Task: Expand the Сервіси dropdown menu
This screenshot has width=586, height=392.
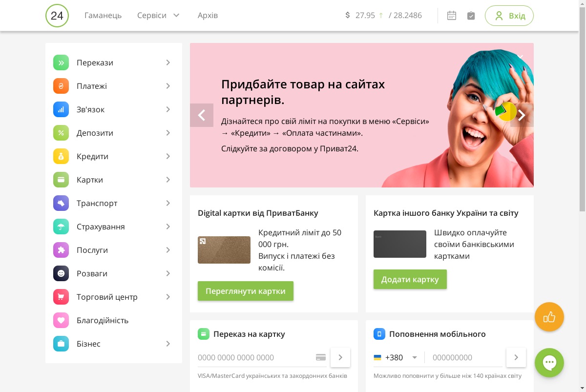Action: coord(159,15)
